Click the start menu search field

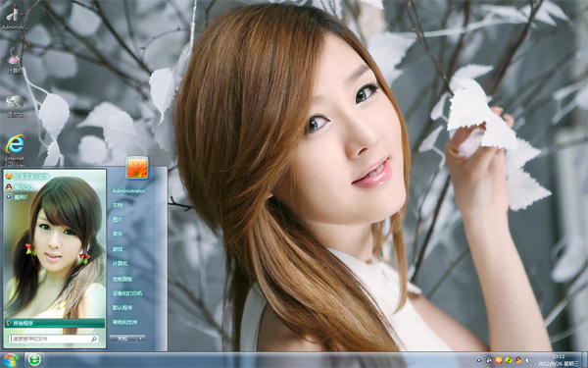(54, 339)
